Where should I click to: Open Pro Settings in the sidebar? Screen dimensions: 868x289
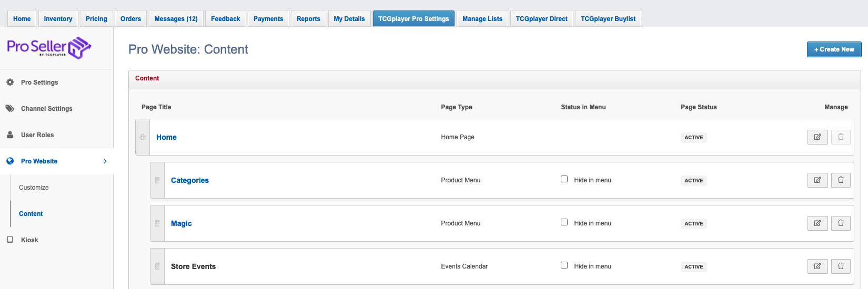pyautogui.click(x=39, y=82)
